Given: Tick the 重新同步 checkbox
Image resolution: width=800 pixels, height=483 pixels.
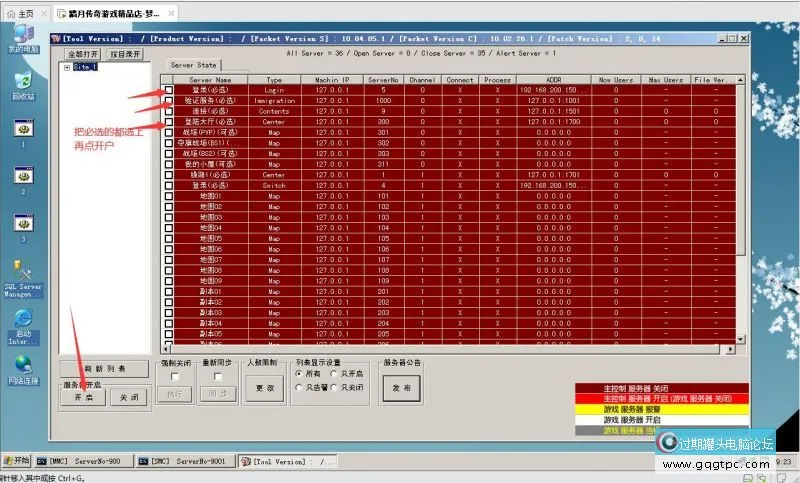Looking at the screenshot, I should coord(218,377).
